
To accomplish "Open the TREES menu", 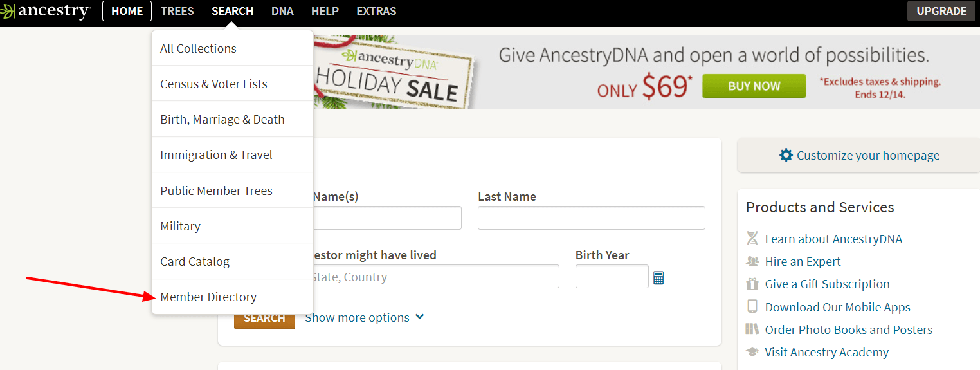I will (x=177, y=11).
